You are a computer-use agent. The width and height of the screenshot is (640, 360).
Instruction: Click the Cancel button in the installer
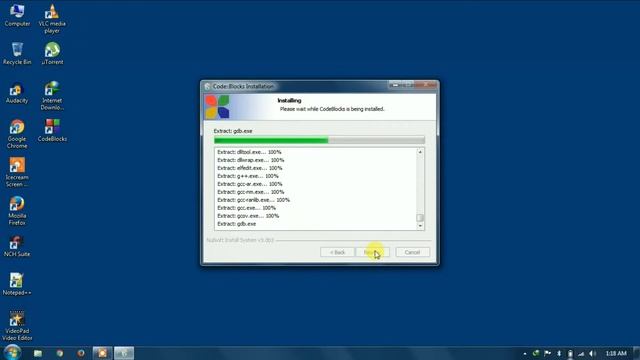pyautogui.click(x=412, y=252)
